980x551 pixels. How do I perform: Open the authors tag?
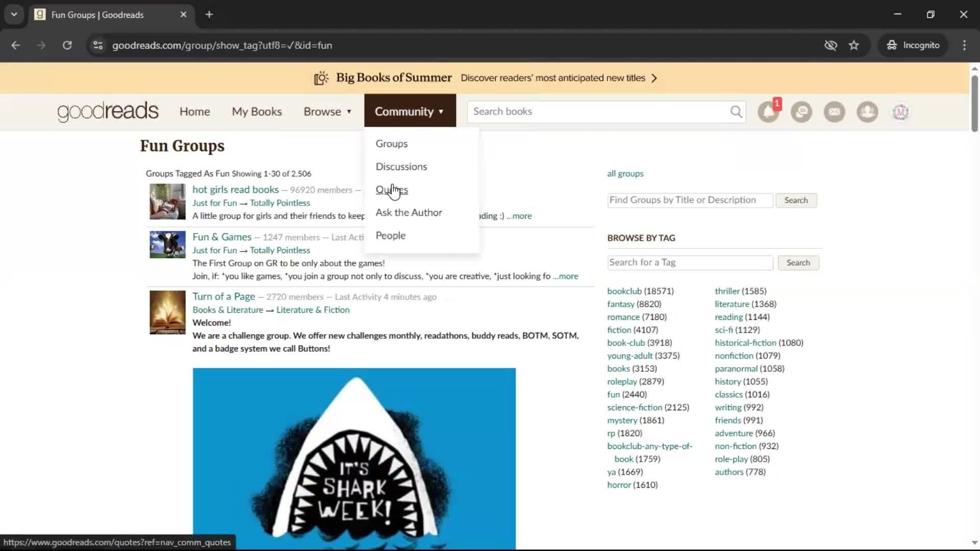[x=729, y=472]
